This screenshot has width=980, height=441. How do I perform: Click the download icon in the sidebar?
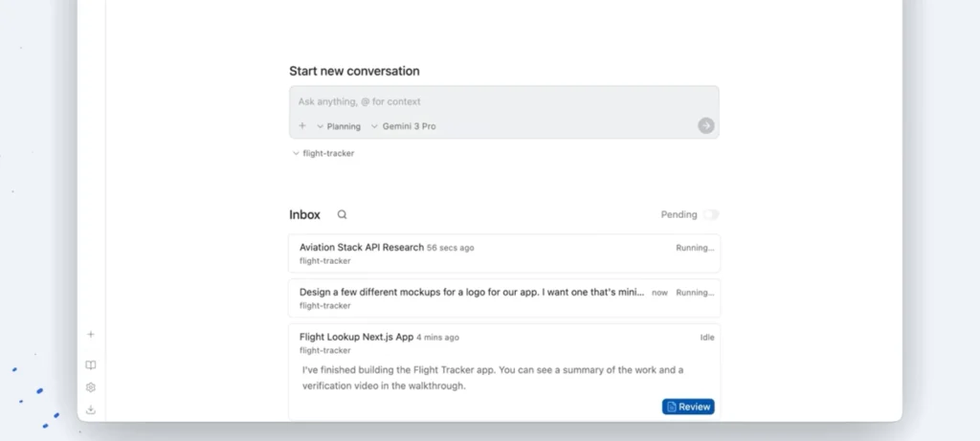(x=91, y=409)
